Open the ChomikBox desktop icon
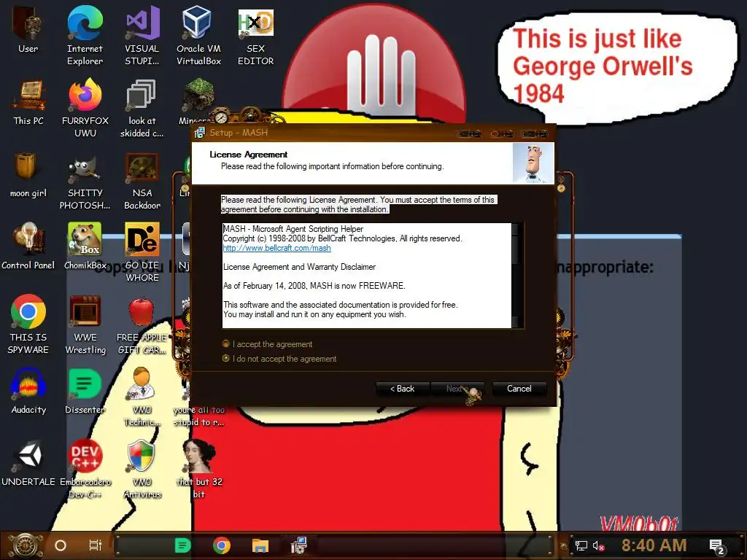 coord(85,246)
